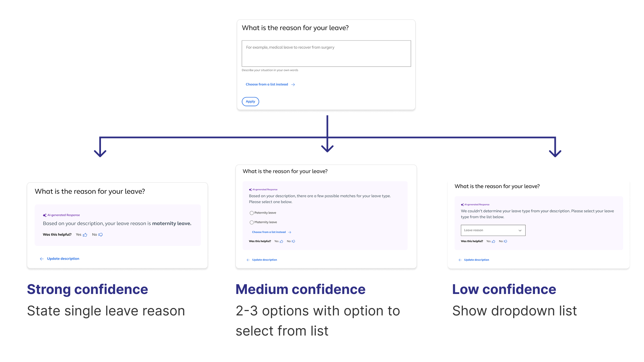Click into the leave reason description text box

tap(326, 54)
